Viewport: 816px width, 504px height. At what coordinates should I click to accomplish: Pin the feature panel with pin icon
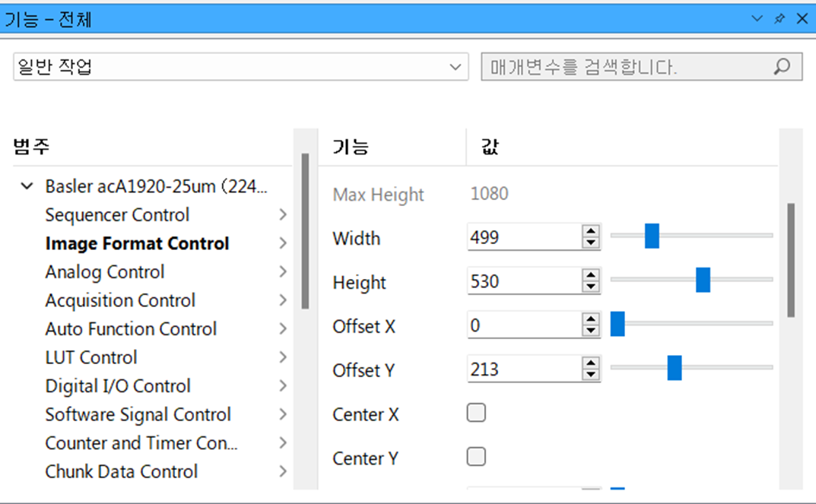pos(779,18)
